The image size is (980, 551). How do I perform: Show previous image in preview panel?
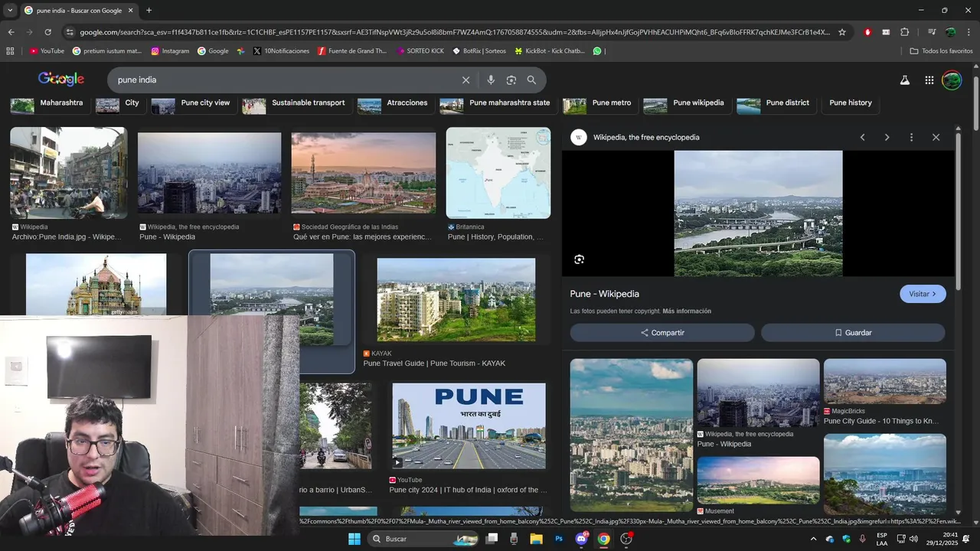862,137
